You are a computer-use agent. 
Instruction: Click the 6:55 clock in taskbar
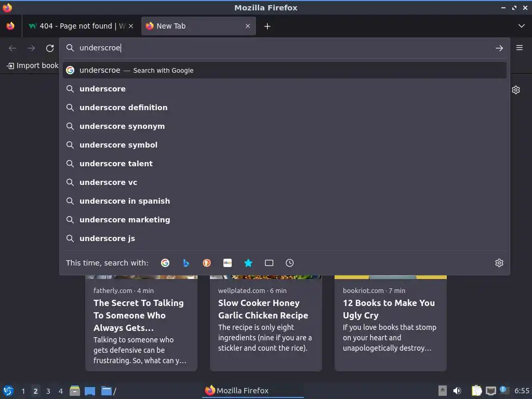coord(522,391)
